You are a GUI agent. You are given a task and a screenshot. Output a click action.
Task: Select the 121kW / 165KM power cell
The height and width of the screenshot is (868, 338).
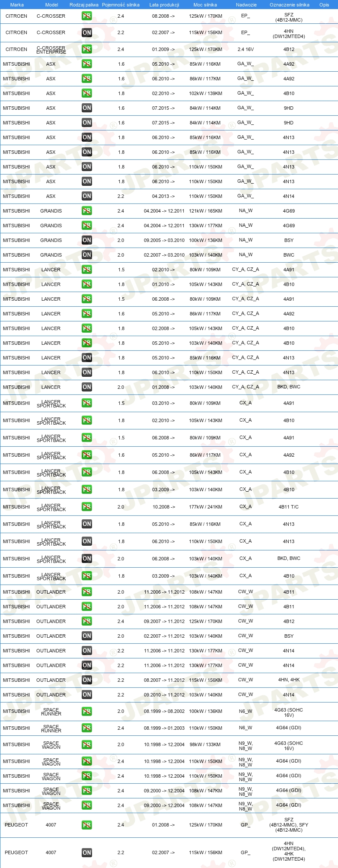tap(206, 211)
